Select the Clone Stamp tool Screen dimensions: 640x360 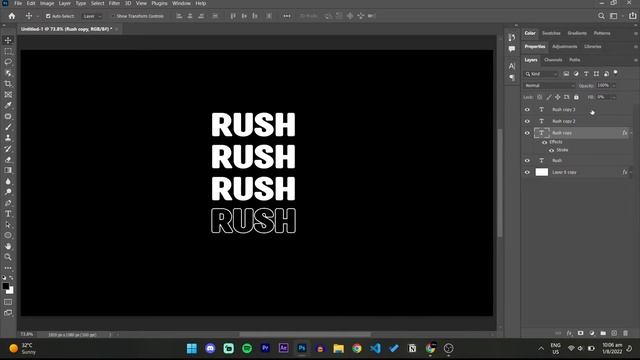click(8, 138)
